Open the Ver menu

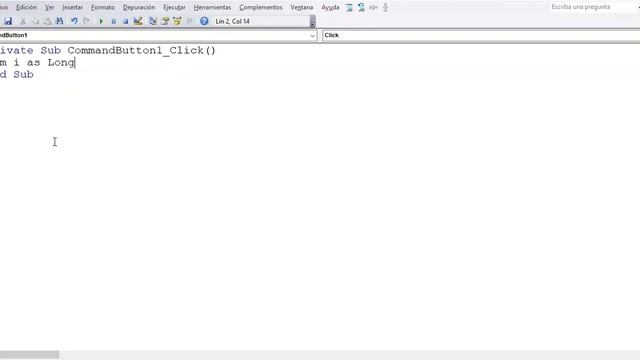click(x=49, y=7)
